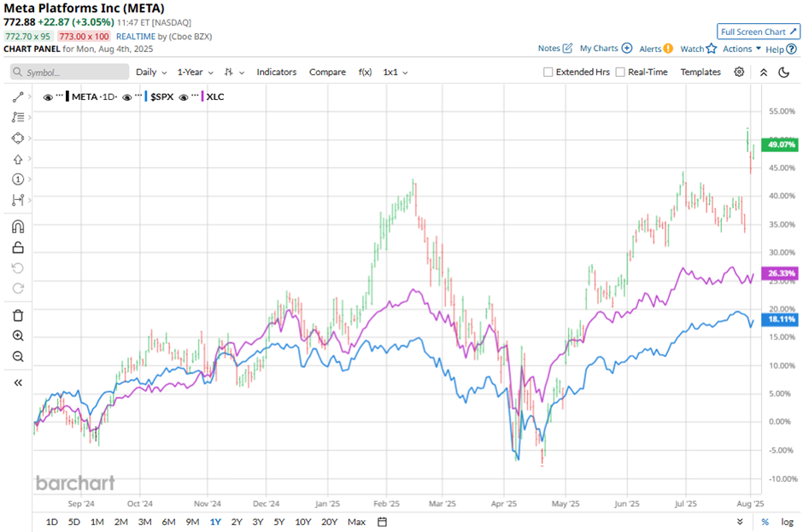Screen dimensions: 803x532
Task: Click the zoom in magnifier
Action: 18,336
